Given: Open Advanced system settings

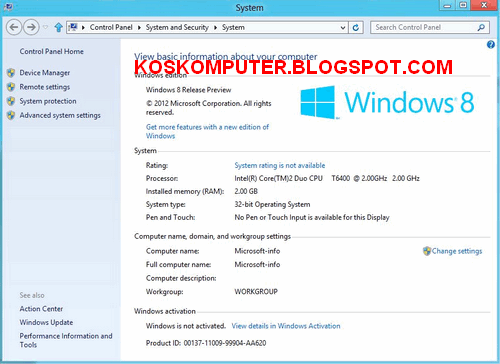Looking at the screenshot, I should tap(60, 115).
